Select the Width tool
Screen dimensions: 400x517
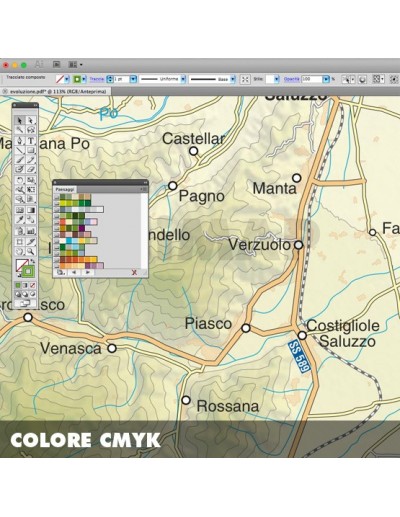[20, 190]
